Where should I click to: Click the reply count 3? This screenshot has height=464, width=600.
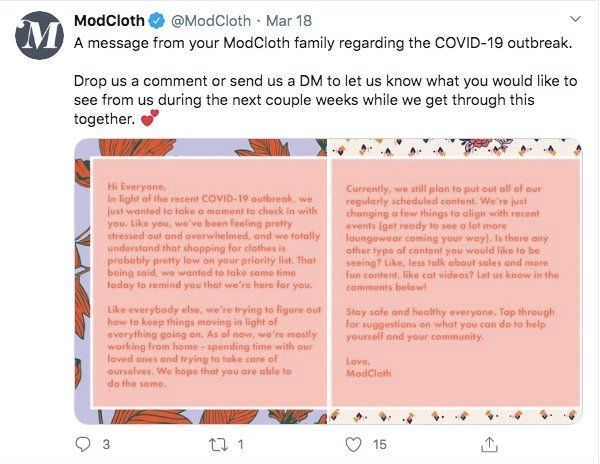pyautogui.click(x=106, y=441)
